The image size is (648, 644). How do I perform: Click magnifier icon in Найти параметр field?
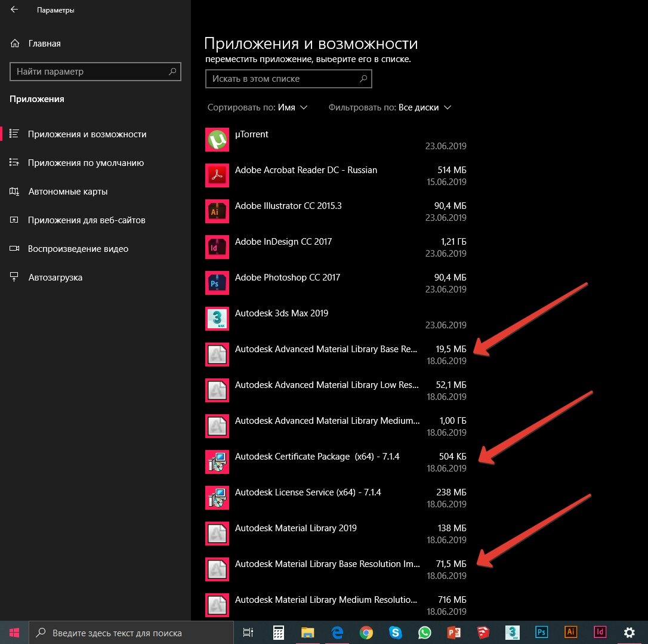pyautogui.click(x=172, y=72)
